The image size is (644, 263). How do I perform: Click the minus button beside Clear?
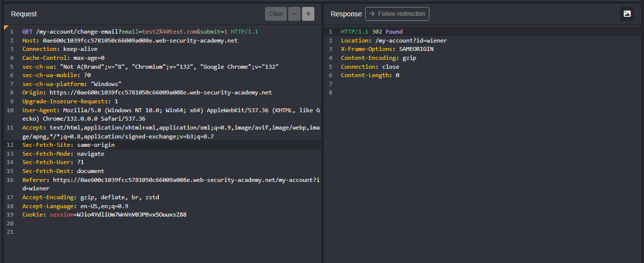coord(295,14)
